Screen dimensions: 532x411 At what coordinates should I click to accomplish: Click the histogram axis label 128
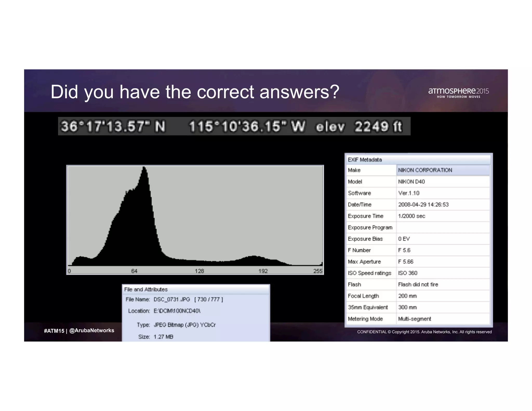coord(199,271)
